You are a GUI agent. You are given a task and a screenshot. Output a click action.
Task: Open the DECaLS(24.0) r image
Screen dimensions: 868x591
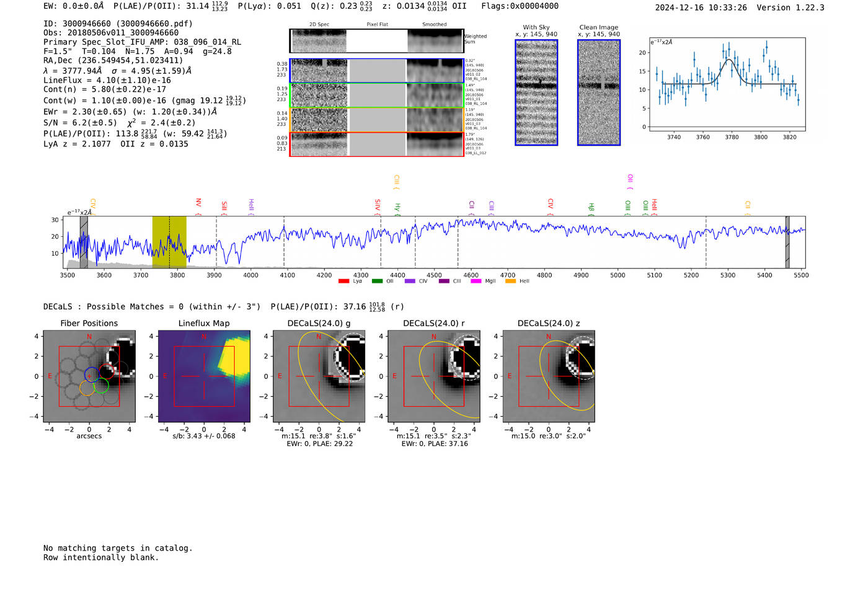pyautogui.click(x=434, y=376)
